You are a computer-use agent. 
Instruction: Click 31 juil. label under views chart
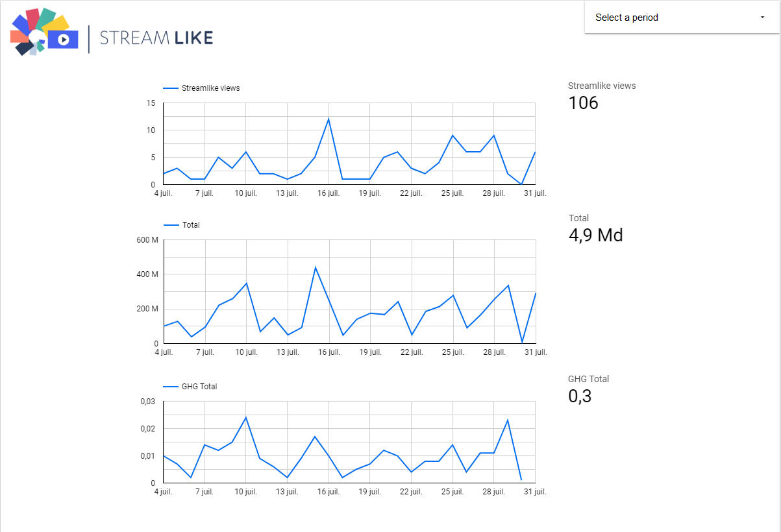(x=536, y=193)
